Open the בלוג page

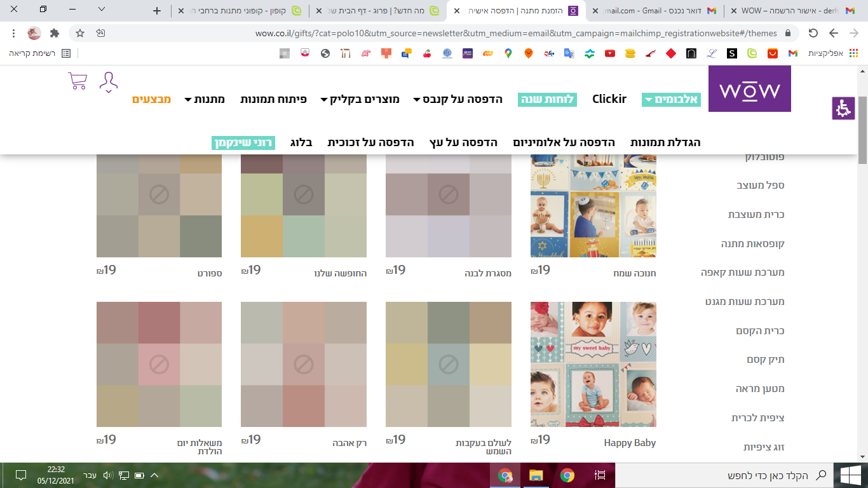pyautogui.click(x=301, y=142)
